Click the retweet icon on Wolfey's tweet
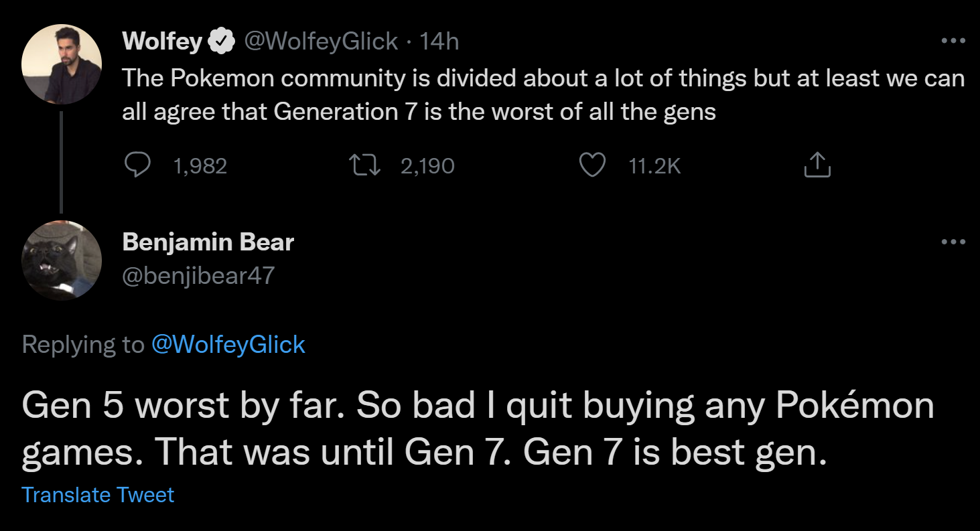This screenshot has height=531, width=980. (366, 165)
